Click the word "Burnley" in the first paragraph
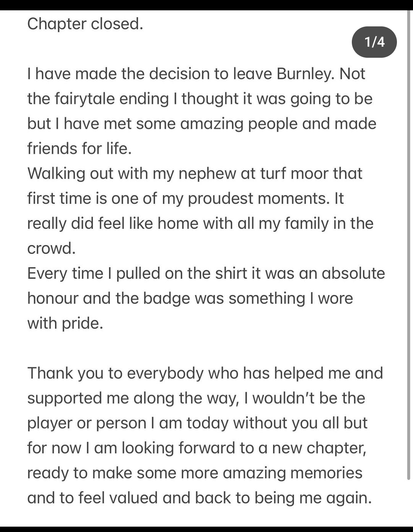This screenshot has width=413, height=532. 305,74
